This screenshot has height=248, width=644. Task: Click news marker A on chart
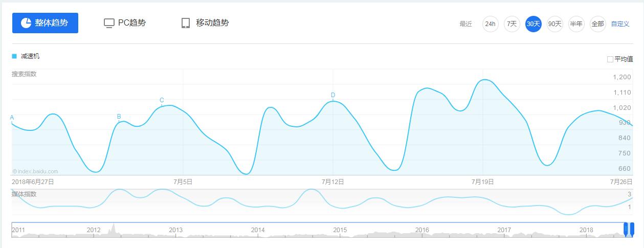pos(12,118)
